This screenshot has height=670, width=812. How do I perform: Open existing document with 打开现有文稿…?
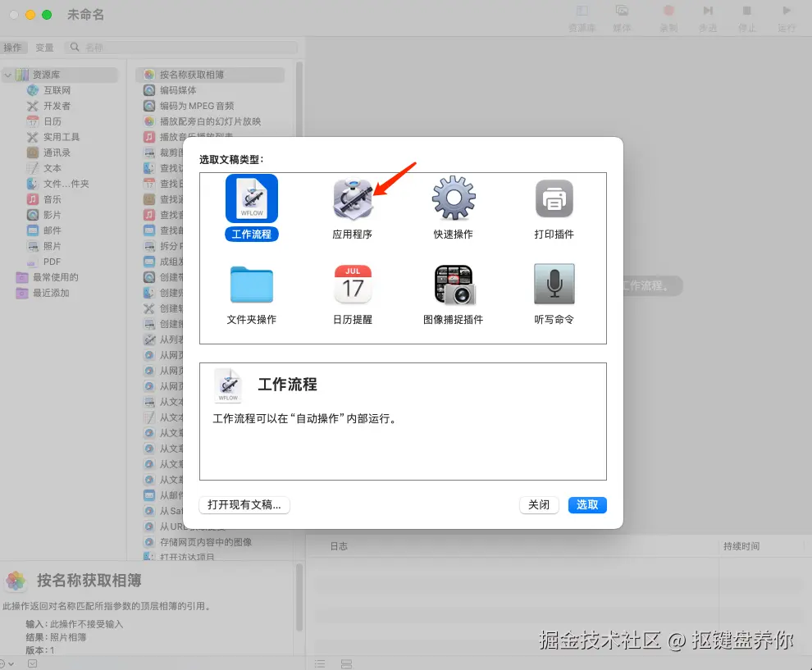(x=244, y=505)
